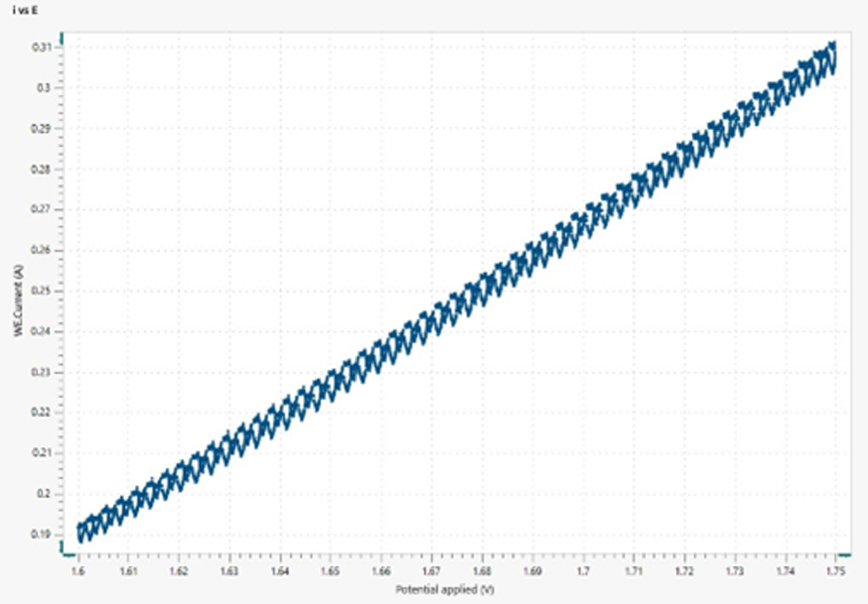Click the 1.6 potential tick label
Screen dimensions: 868x604
77,573
